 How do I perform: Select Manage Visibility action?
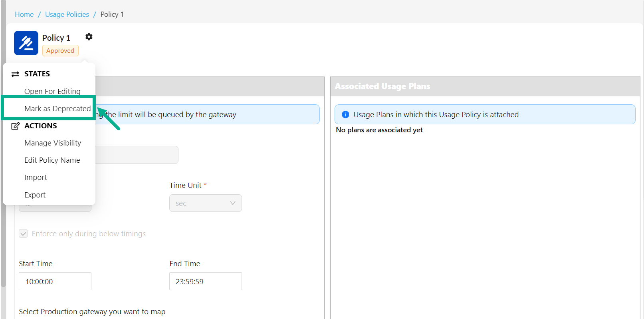click(53, 143)
